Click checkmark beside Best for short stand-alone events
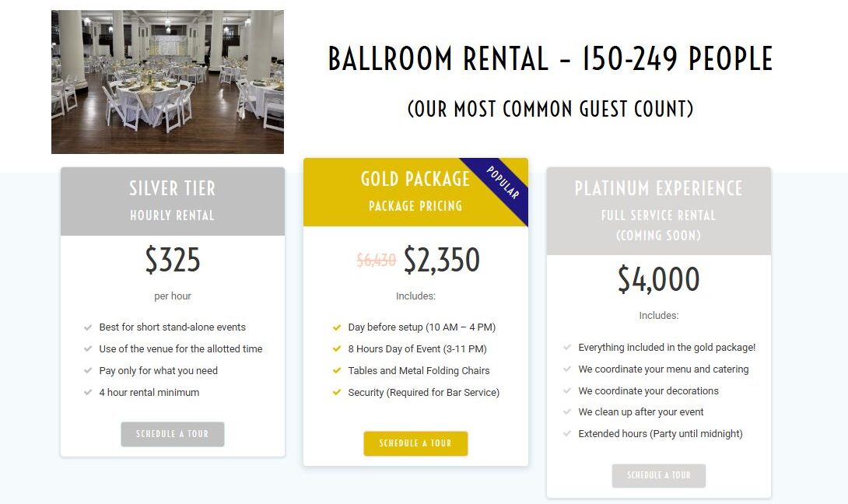 [x=88, y=327]
